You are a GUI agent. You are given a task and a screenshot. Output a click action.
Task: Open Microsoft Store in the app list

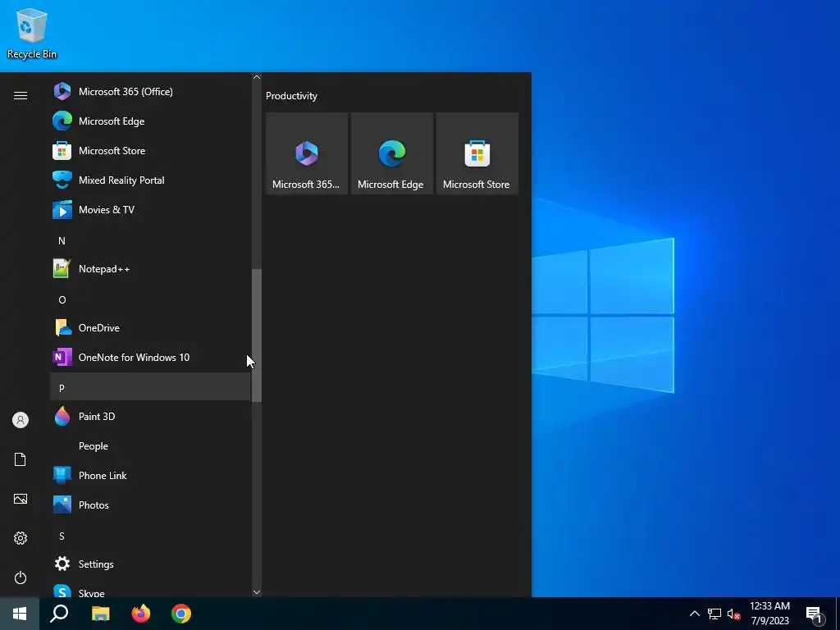point(151,151)
